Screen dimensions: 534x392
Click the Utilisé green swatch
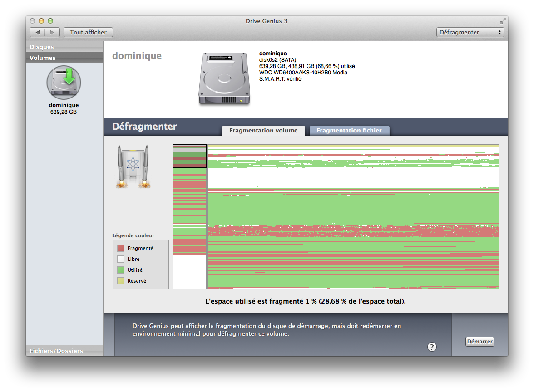121,270
